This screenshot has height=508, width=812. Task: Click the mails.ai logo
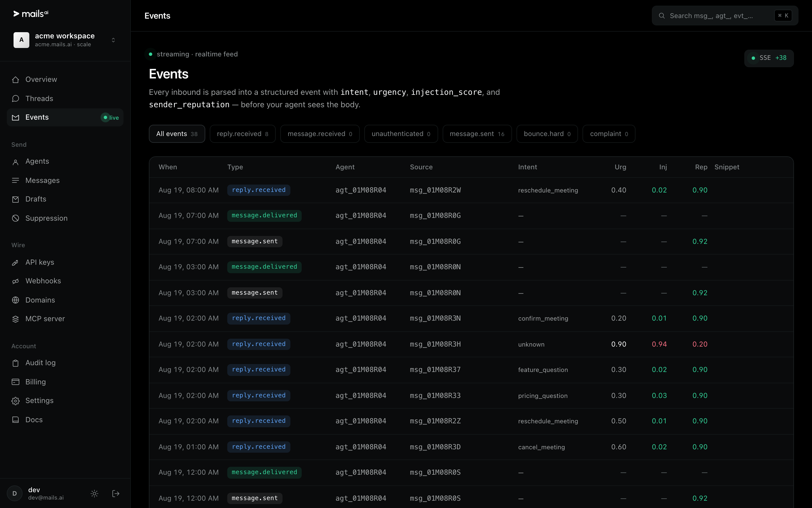(31, 14)
